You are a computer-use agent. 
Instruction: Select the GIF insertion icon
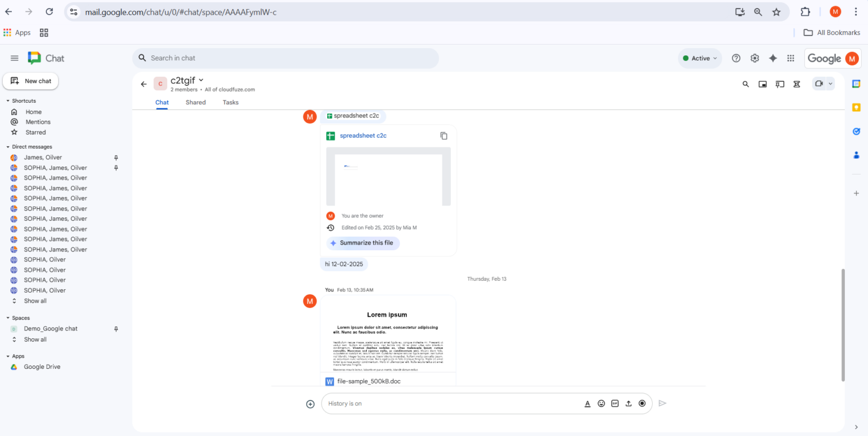[x=615, y=403]
